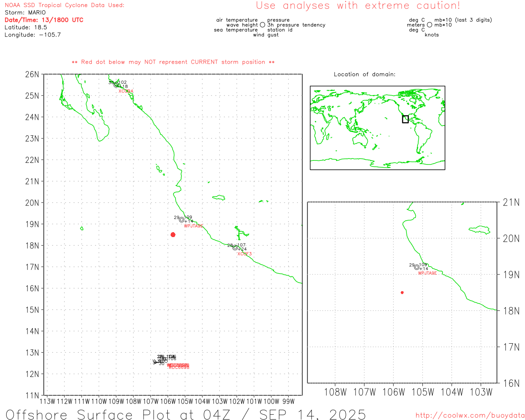The height and width of the screenshot is (420, 525).
Task: Click the 'Storm: MARIO' text
Action: pyautogui.click(x=25, y=13)
